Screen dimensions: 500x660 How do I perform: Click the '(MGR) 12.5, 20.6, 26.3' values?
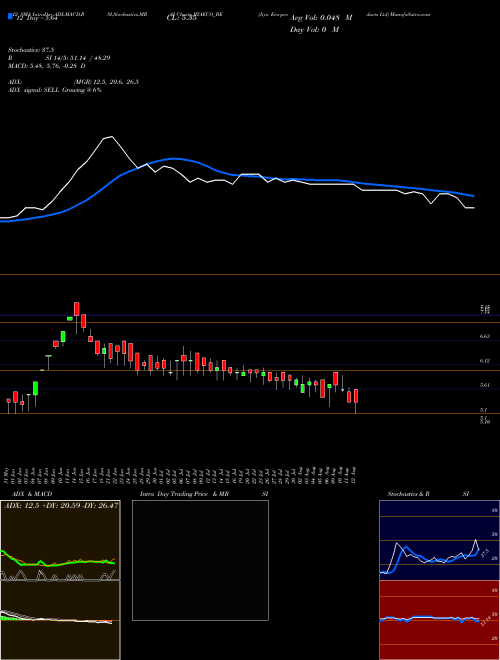pos(106,82)
